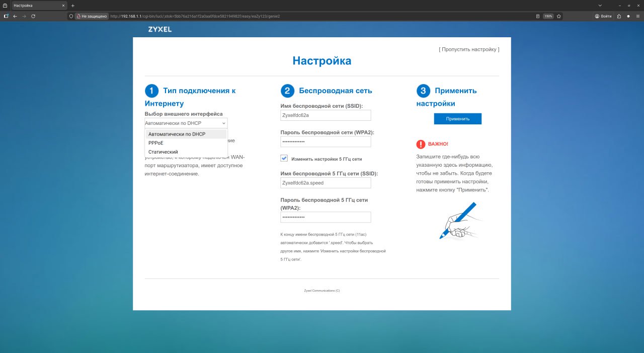Toggle reader view icon in address bar
This screenshot has width=644, height=353.
pos(538,16)
